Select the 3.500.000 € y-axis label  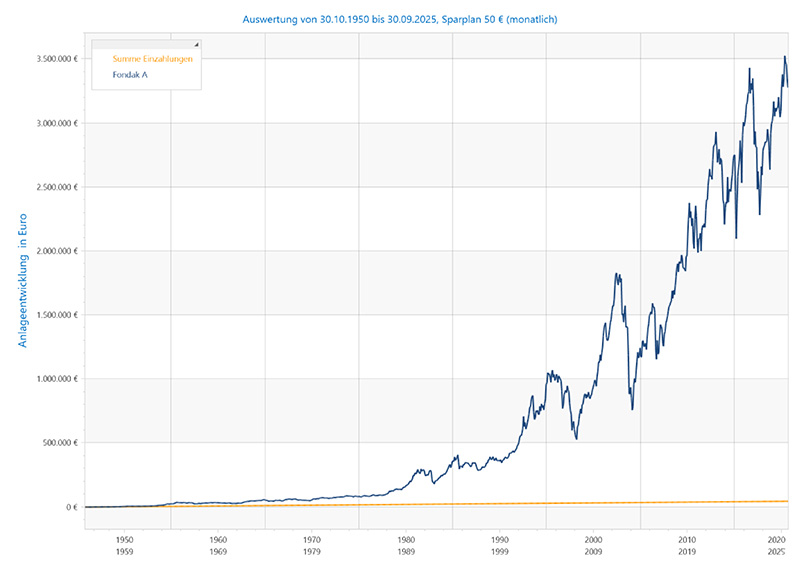[50, 59]
